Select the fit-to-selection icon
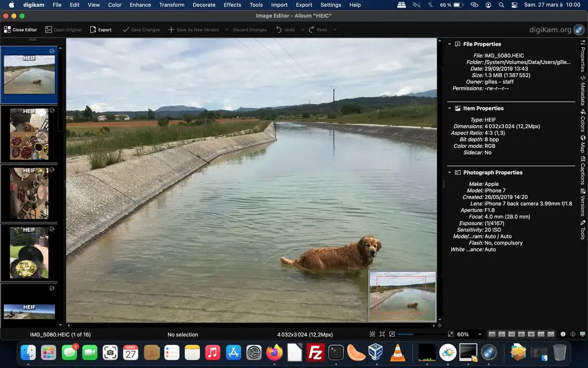Image resolution: width=588 pixels, height=368 pixels. [x=381, y=333]
